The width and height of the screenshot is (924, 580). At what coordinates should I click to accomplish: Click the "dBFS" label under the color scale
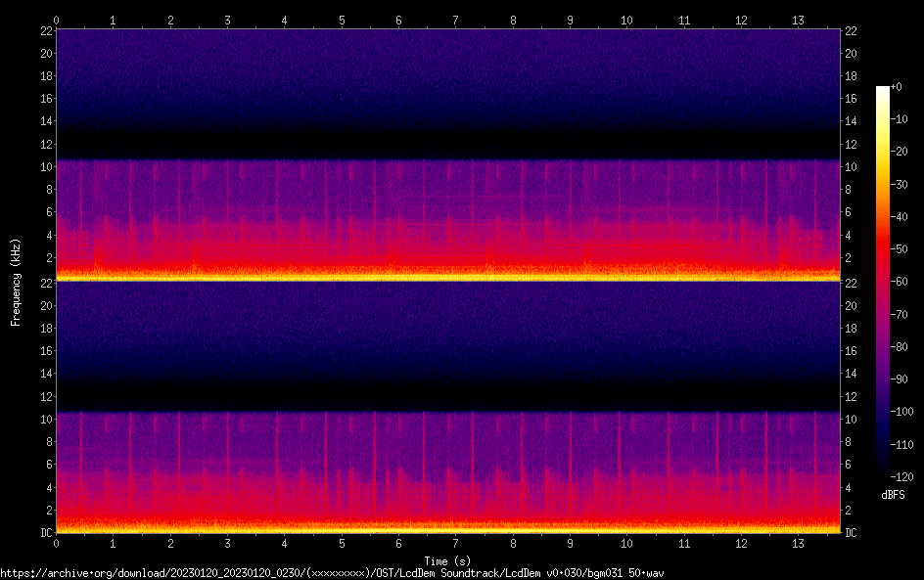click(893, 495)
